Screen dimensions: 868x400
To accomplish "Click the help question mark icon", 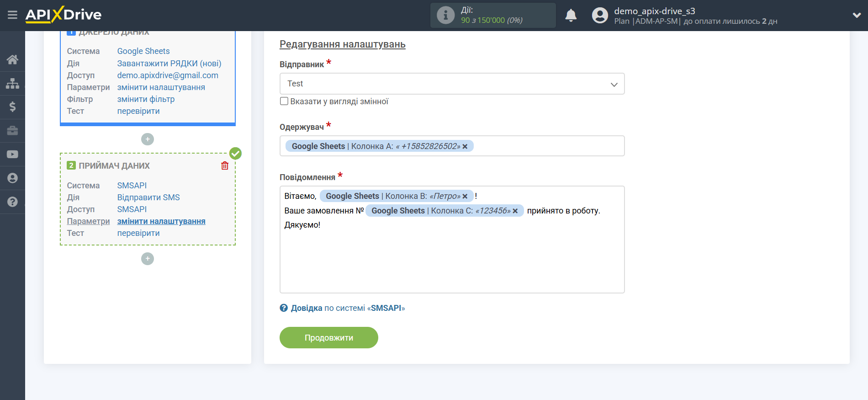I will click(x=284, y=308).
